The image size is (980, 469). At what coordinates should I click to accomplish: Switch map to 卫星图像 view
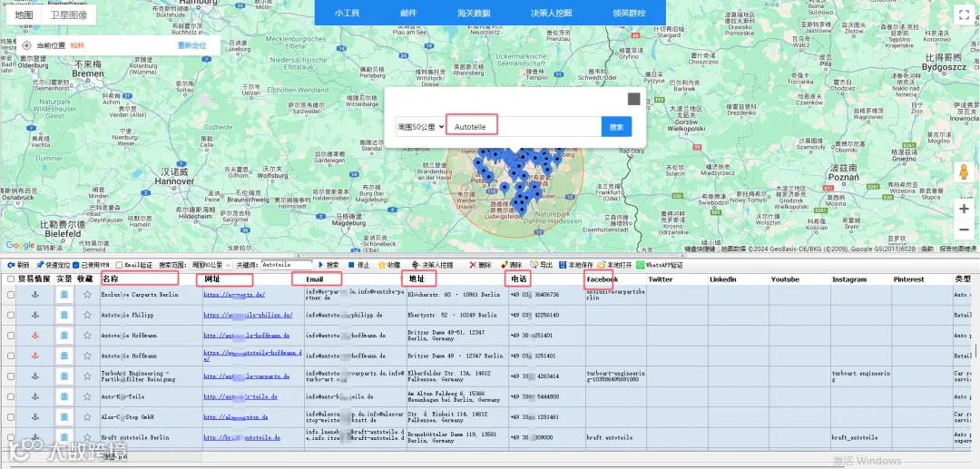(x=69, y=15)
